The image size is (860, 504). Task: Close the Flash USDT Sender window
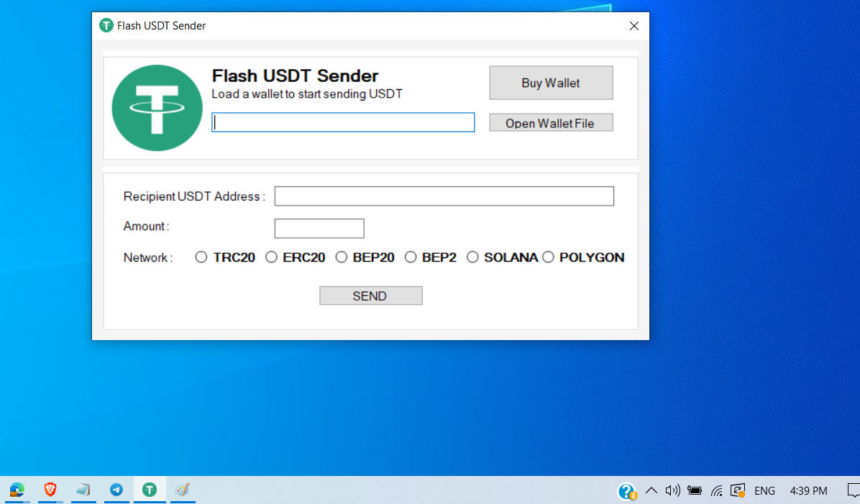(x=634, y=26)
